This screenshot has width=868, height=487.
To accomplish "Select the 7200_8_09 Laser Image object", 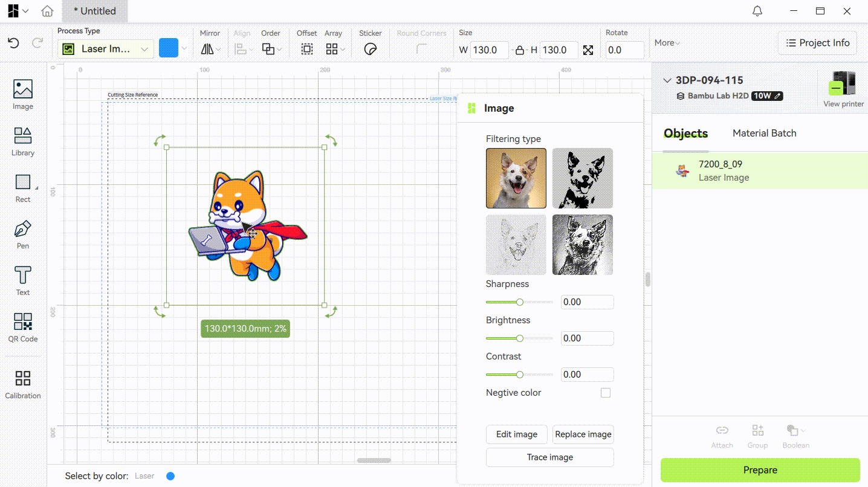I will [760, 170].
